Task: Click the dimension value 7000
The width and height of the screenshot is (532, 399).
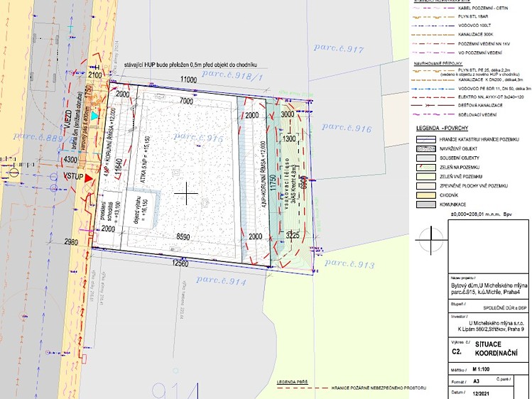Action: pyautogui.click(x=186, y=101)
